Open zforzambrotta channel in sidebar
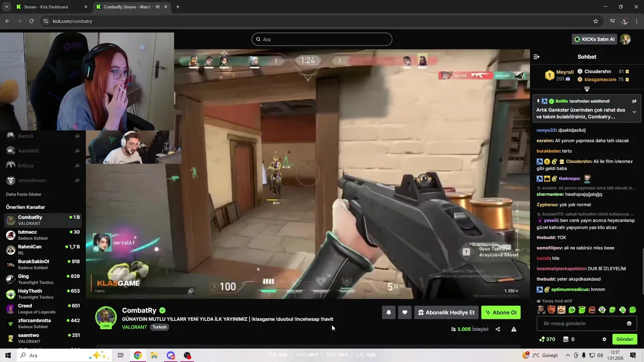 click(x=43, y=323)
